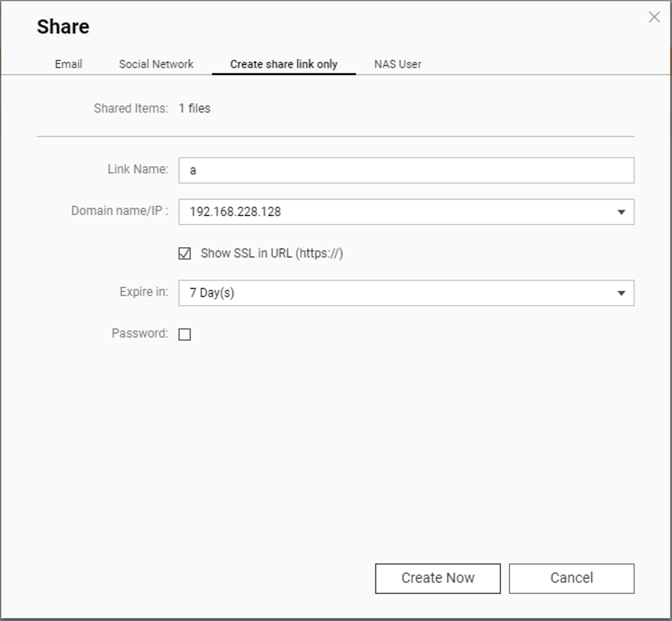This screenshot has width=672, height=621.
Task: Select the 192.168.228.128 IP value
Action: (x=235, y=212)
